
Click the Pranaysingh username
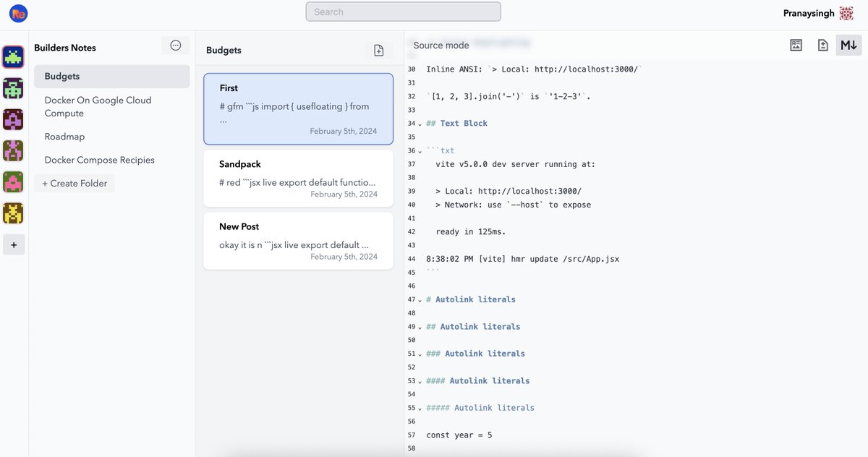[809, 13]
